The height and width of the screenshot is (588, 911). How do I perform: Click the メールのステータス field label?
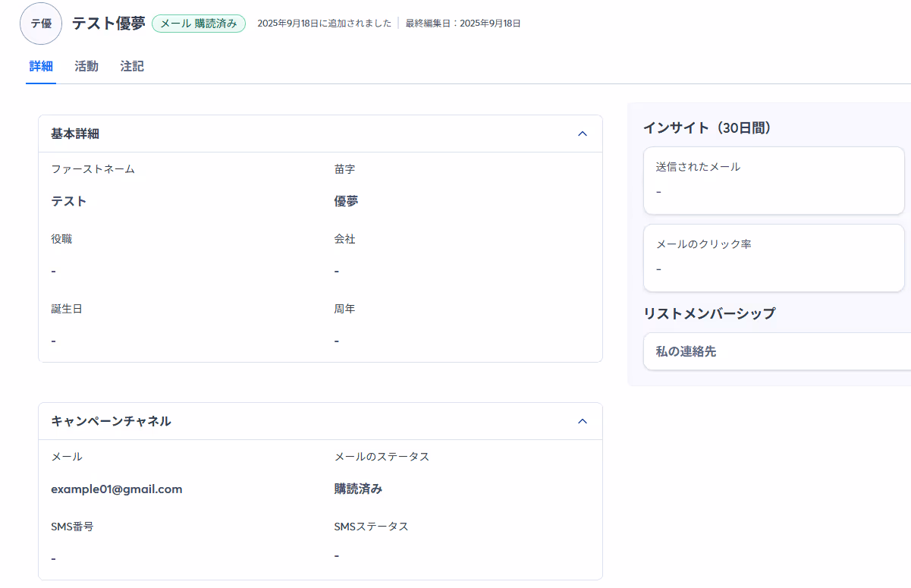point(382,457)
